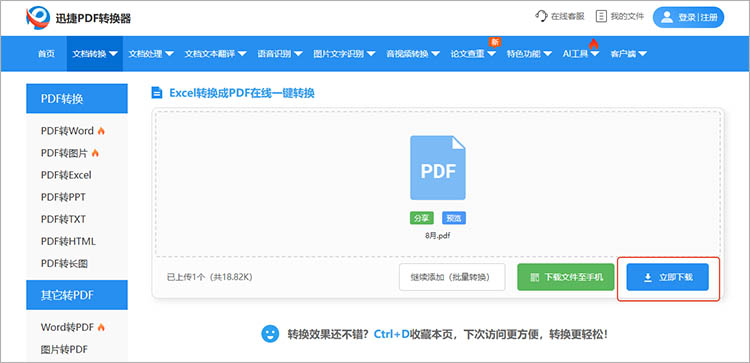The image size is (750, 363).
Task: Expand the 语音识别 dropdown arrow
Action: [x=298, y=54]
